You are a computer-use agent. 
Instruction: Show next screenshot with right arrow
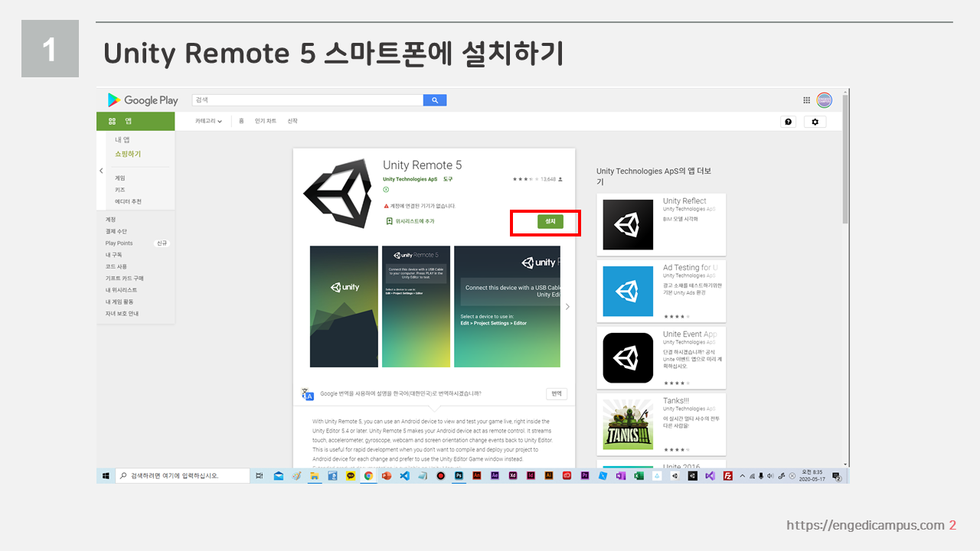567,306
